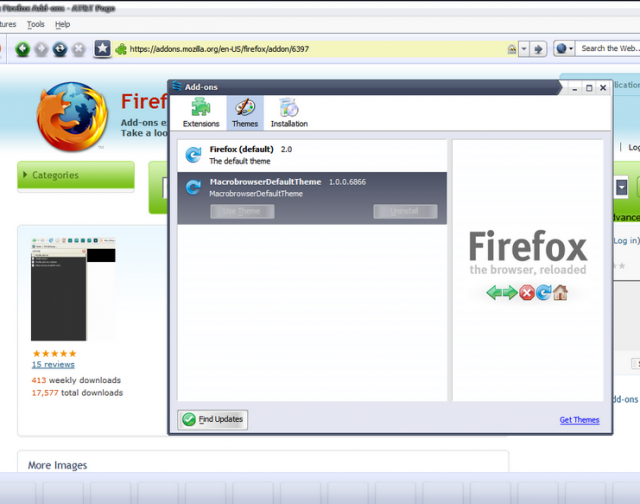Screen dimensions: 640x504
Task: Open the Tools menu
Action: [36, 24]
